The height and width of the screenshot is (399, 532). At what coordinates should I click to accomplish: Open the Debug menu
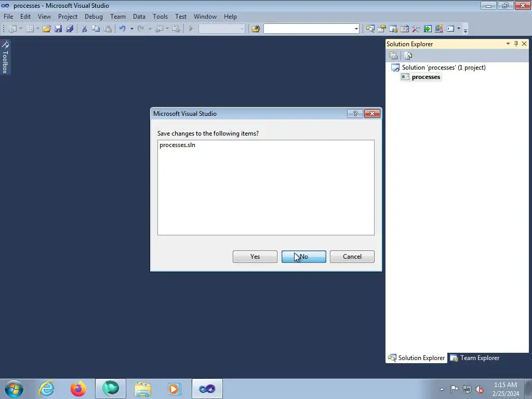click(94, 16)
